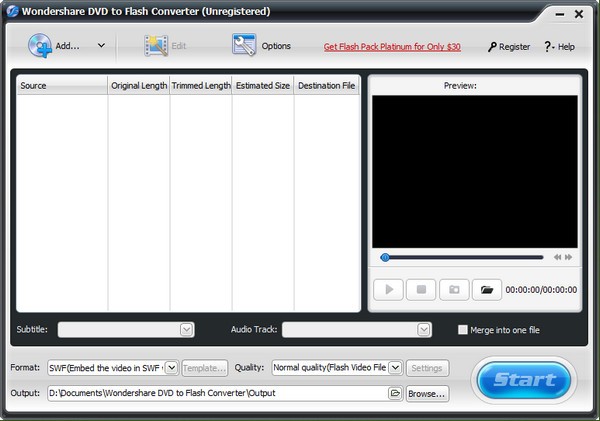This screenshot has height=421, width=600.
Task: Click the Template button
Action: click(204, 368)
